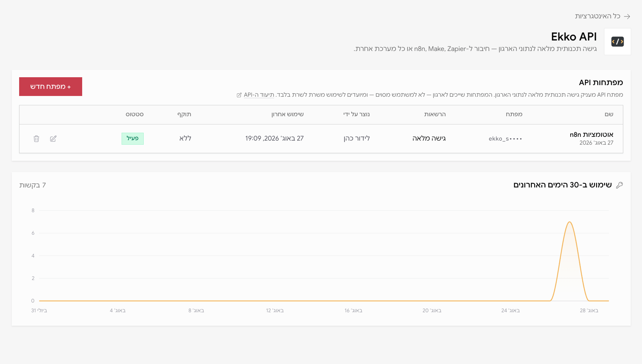Click the מפתח column header

pos(514,114)
